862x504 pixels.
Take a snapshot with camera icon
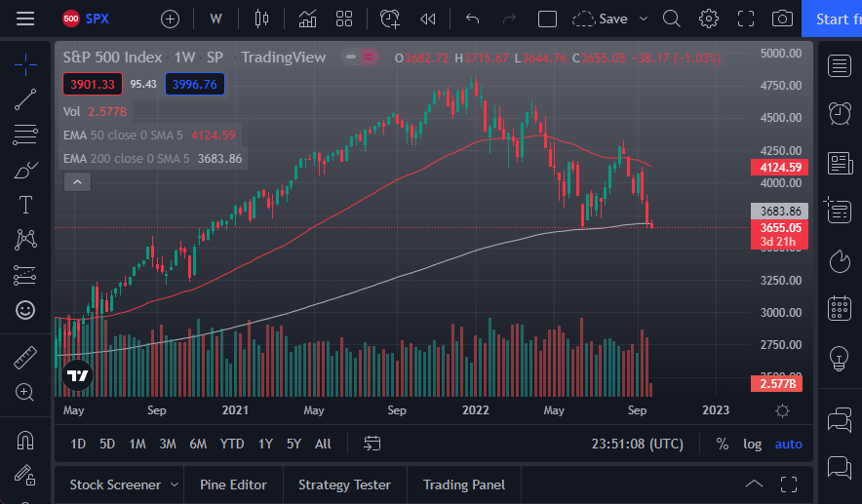(x=781, y=19)
